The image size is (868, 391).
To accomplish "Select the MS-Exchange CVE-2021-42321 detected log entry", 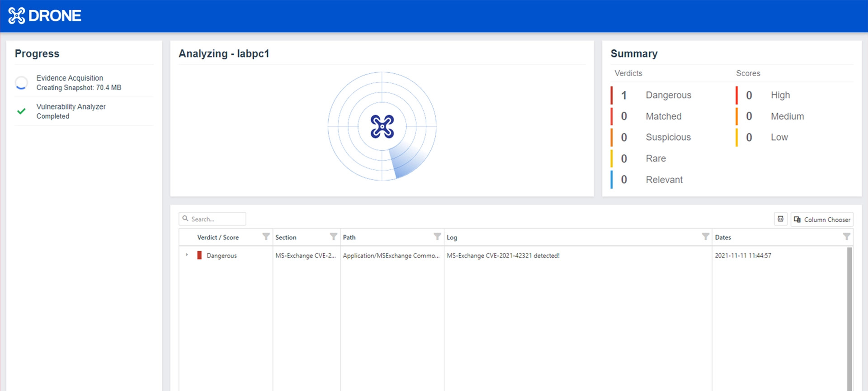I will click(503, 256).
